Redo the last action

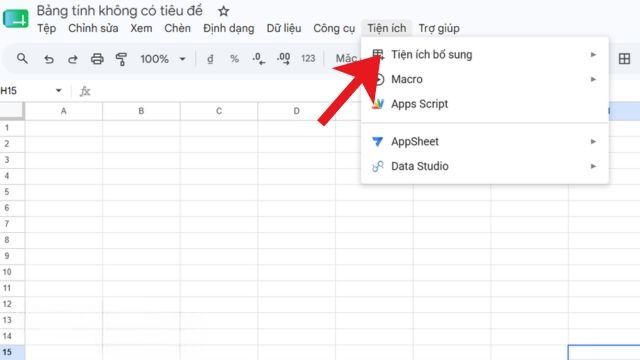pos(73,59)
